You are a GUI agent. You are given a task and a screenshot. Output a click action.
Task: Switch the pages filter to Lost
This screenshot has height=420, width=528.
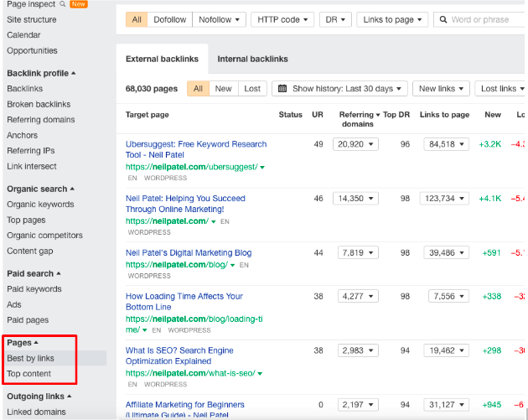[251, 89]
